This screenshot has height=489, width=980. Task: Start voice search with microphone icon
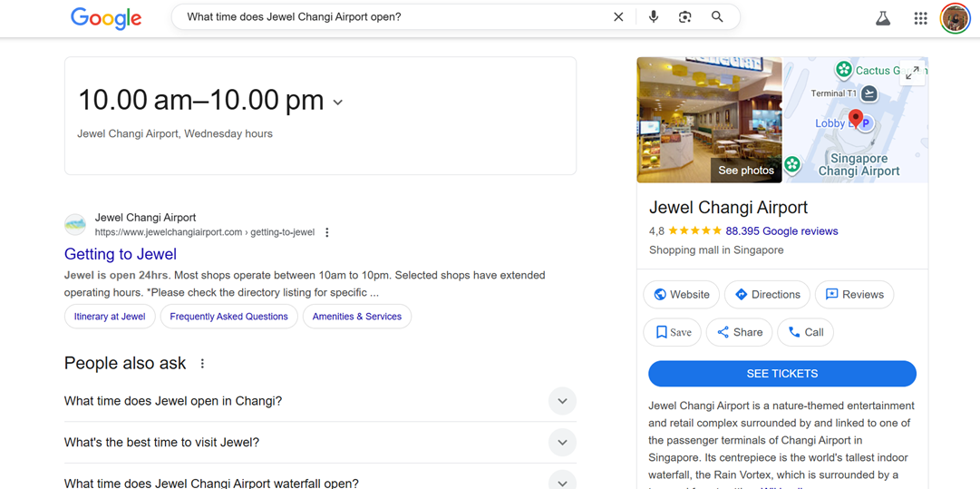pyautogui.click(x=653, y=17)
